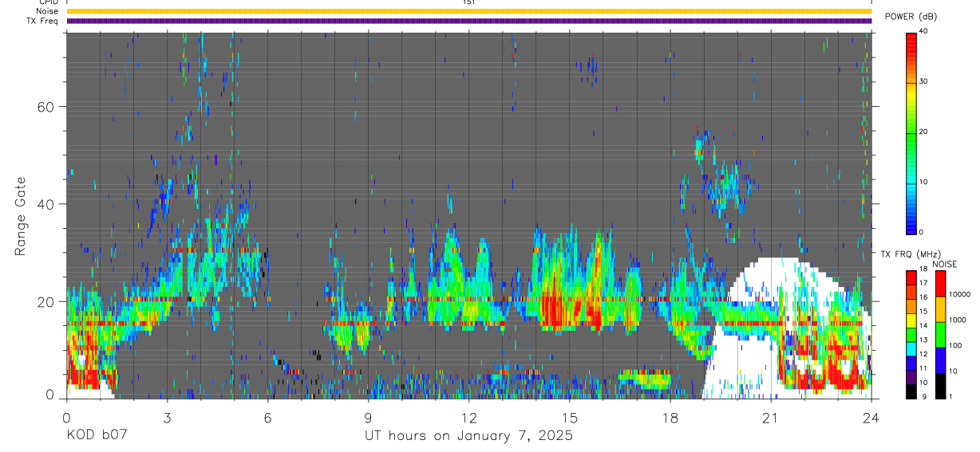Click the 'Range Gate' vertical axis label
The image size is (980, 452).
[x=21, y=216]
